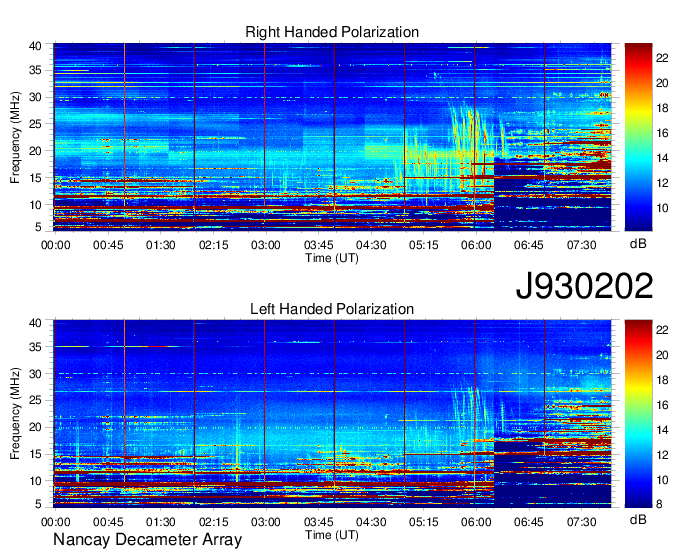The height and width of the screenshot is (552, 680).
Task: Click the 25 MHz tick on Left Handed plot
Action: pyautogui.click(x=35, y=400)
